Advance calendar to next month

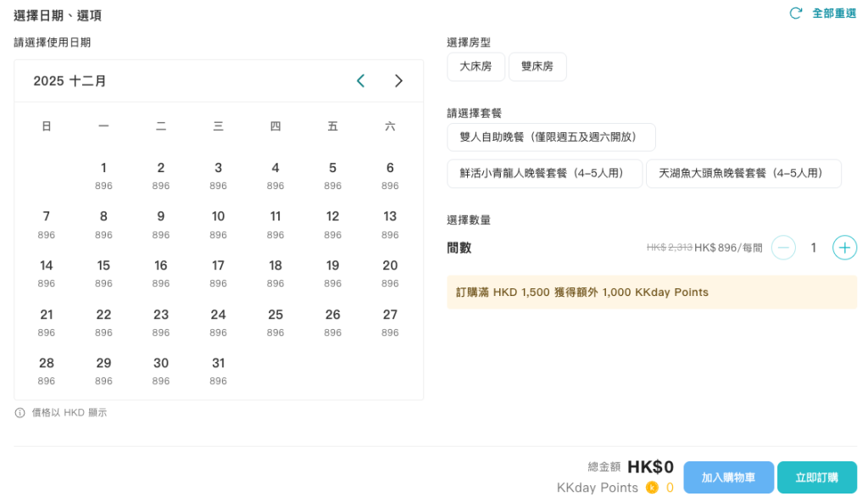click(x=398, y=81)
